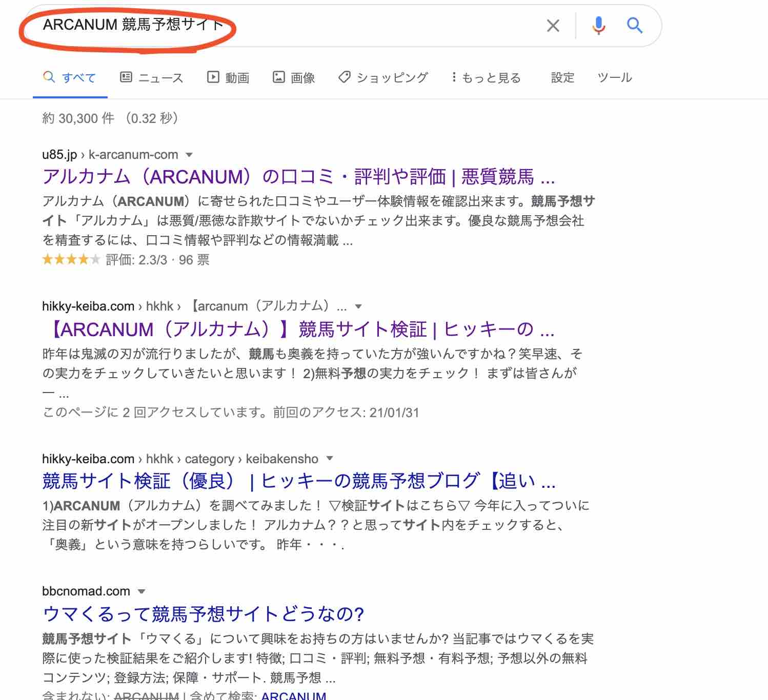Click the play icon in the 動画 tab
Image resolution: width=768 pixels, height=700 pixels.
pyautogui.click(x=213, y=77)
